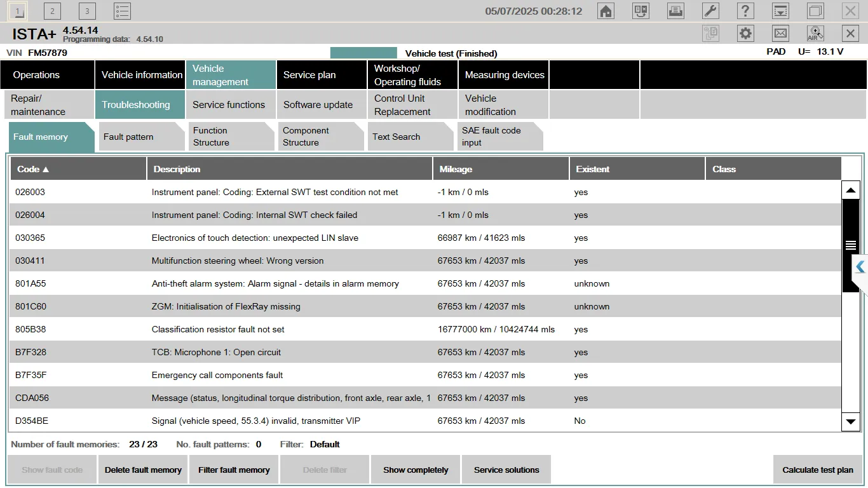Select fault 805B38 Classification resistor
Image resolution: width=868 pixels, height=488 pixels.
tap(426, 329)
